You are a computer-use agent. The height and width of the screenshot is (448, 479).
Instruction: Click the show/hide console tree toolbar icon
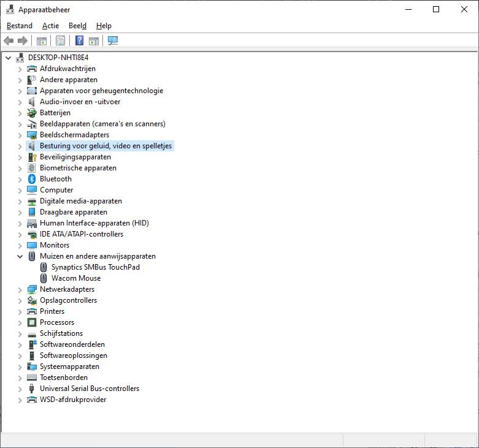(42, 41)
